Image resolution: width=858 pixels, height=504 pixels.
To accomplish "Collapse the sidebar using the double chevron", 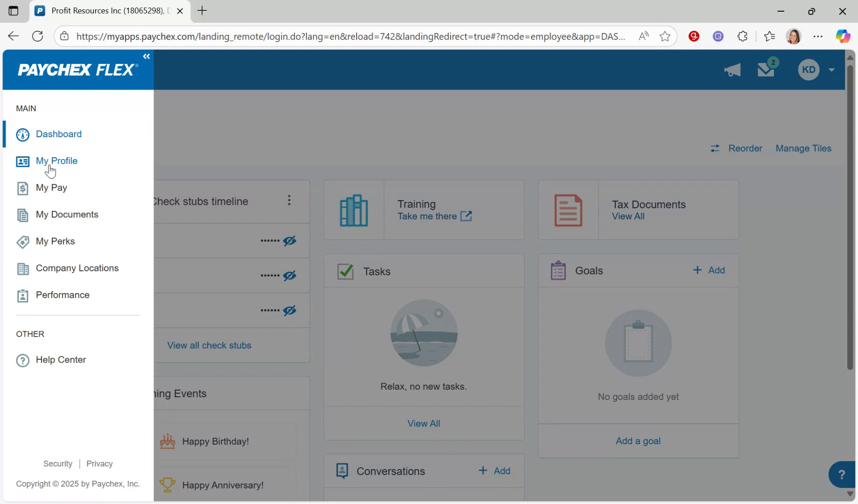I will tap(146, 56).
